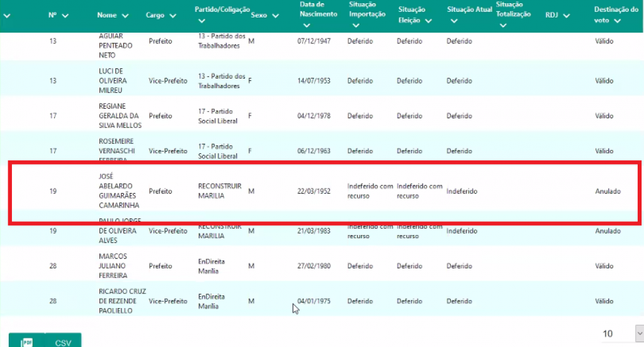Select birth date 04/12/1978
This screenshot has height=347, width=644.
click(x=314, y=116)
